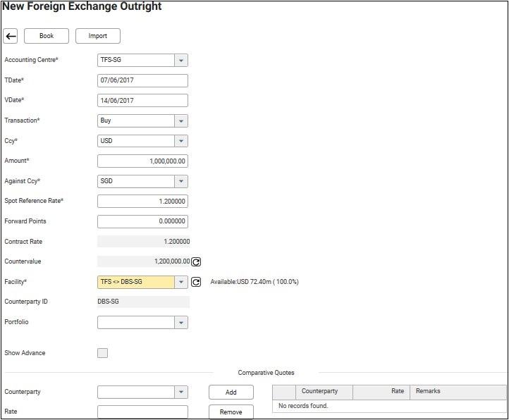Viewport: 509px width, 420px height.
Task: Expand the Transaction Buy dropdown
Action: (181, 121)
